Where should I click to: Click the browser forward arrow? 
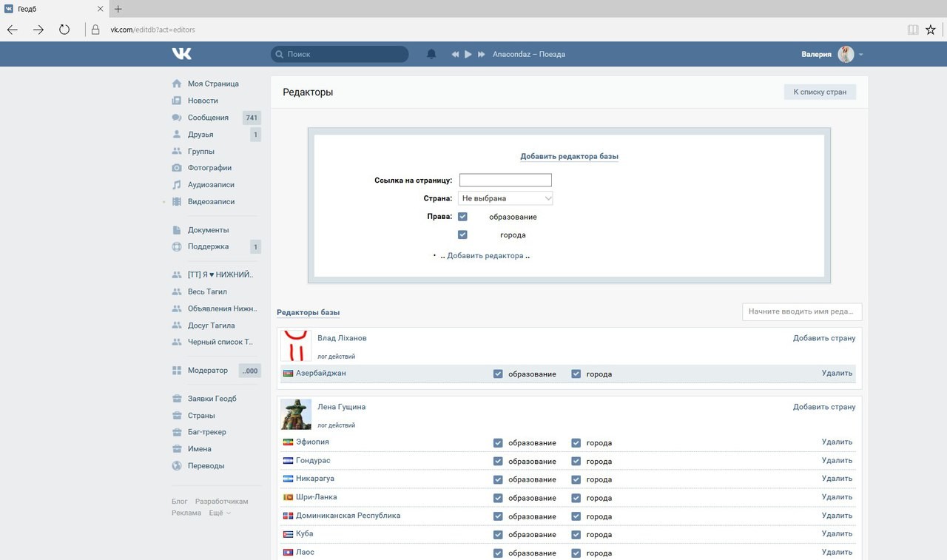(38, 30)
